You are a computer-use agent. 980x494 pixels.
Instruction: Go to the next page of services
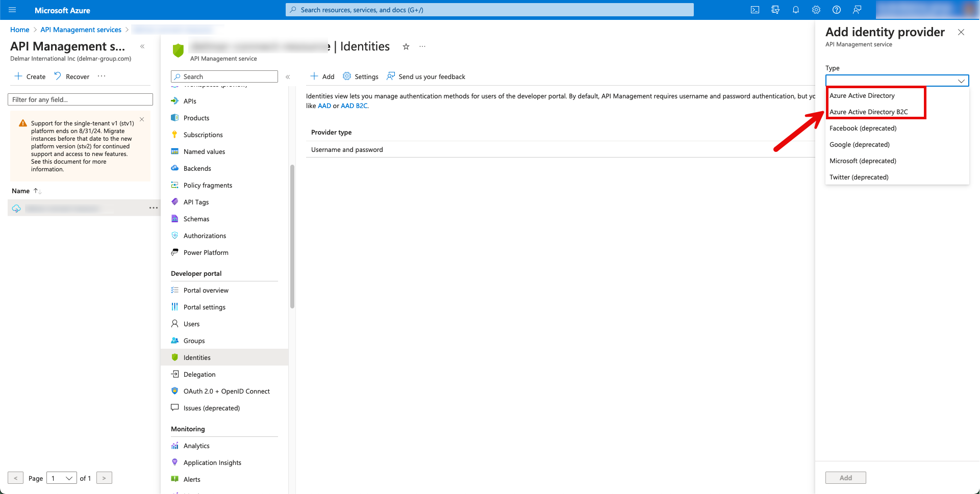click(x=104, y=478)
